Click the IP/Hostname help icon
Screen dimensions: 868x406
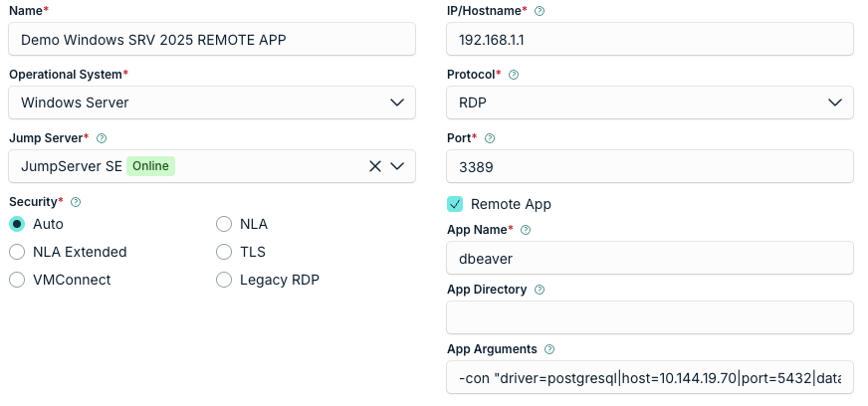point(540,11)
